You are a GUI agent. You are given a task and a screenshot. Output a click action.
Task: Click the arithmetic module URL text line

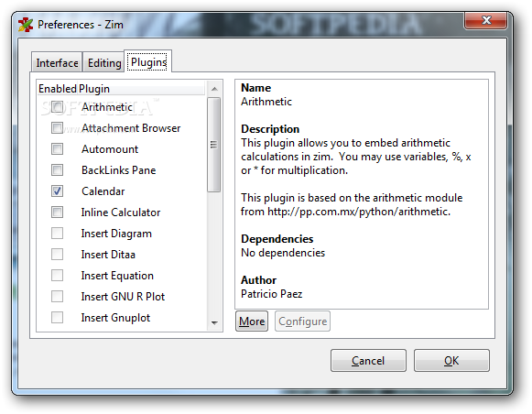pyautogui.click(x=345, y=212)
